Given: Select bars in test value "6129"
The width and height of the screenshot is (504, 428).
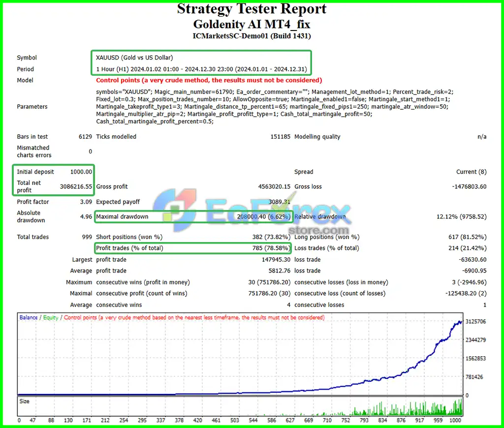Looking at the screenshot, I should (x=85, y=137).
